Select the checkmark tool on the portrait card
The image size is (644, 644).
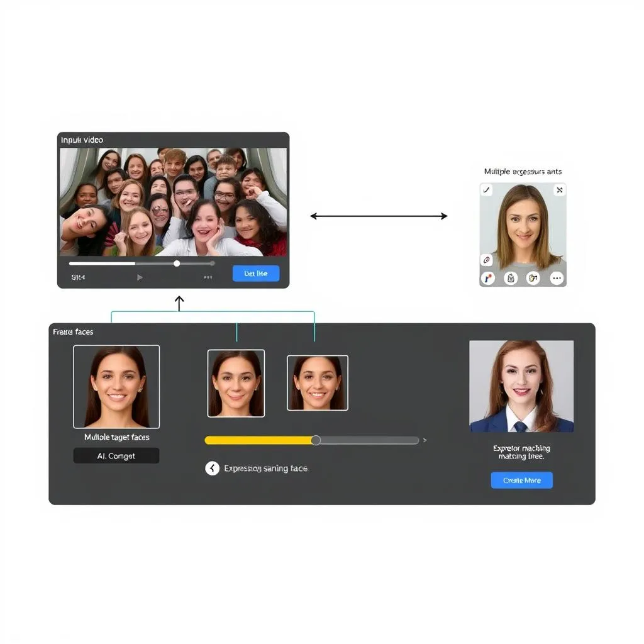coord(486,189)
